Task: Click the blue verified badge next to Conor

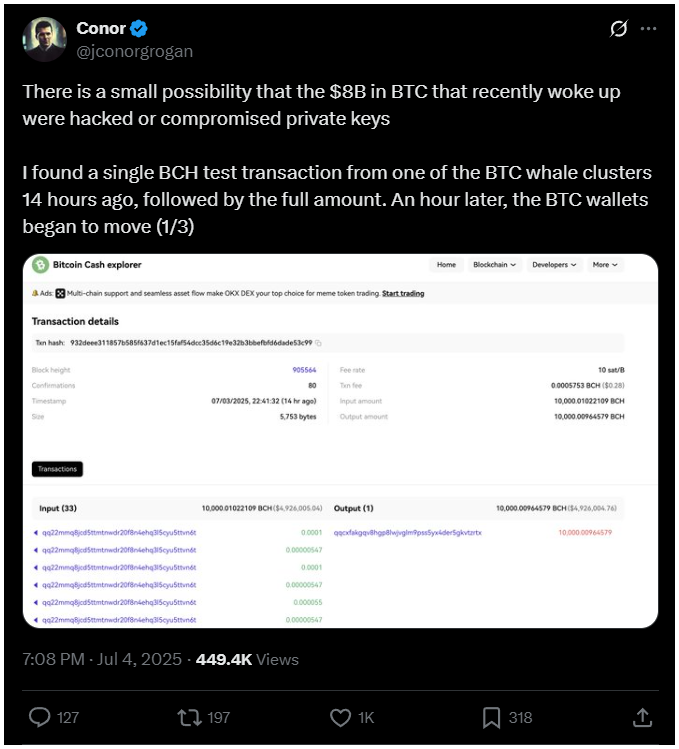Action: tap(139, 29)
